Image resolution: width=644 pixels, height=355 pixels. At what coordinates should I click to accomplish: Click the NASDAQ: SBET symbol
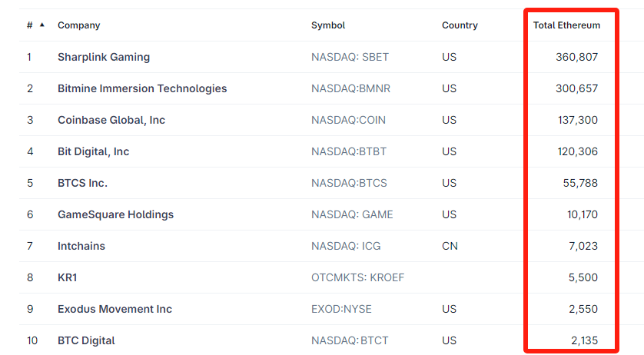350,57
